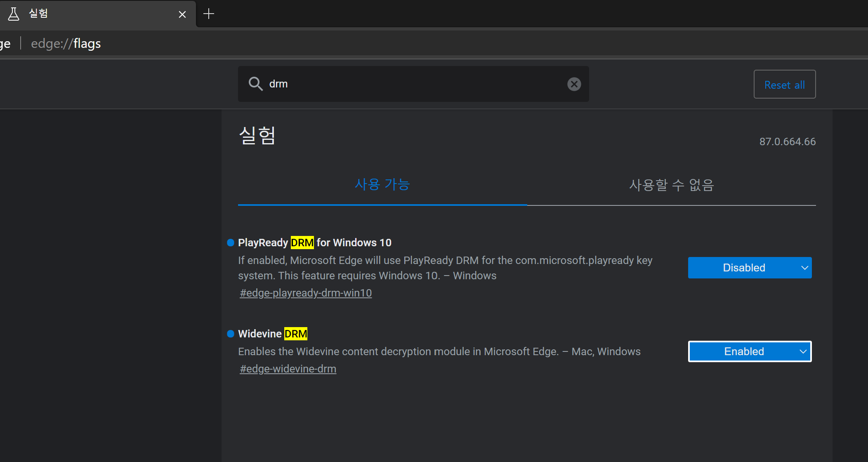Viewport: 868px width, 462px height.
Task: Click the flask icon on the experiments tab
Action: [14, 14]
